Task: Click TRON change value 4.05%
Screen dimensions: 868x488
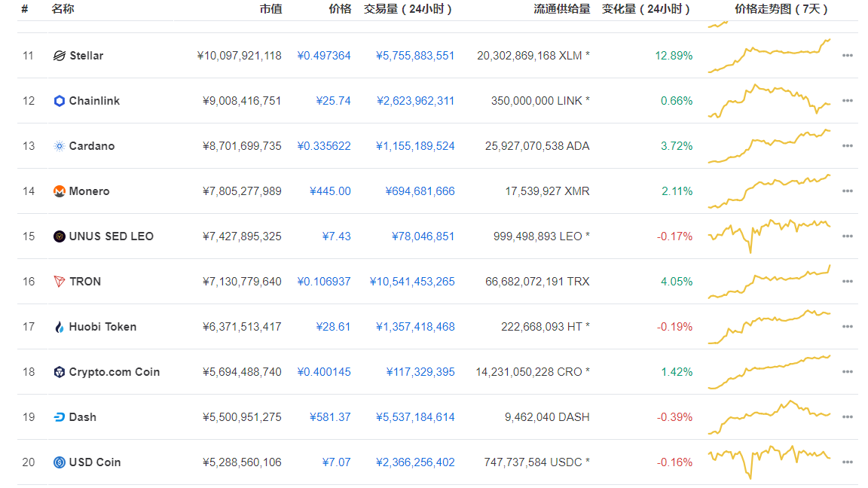Action: (x=677, y=282)
